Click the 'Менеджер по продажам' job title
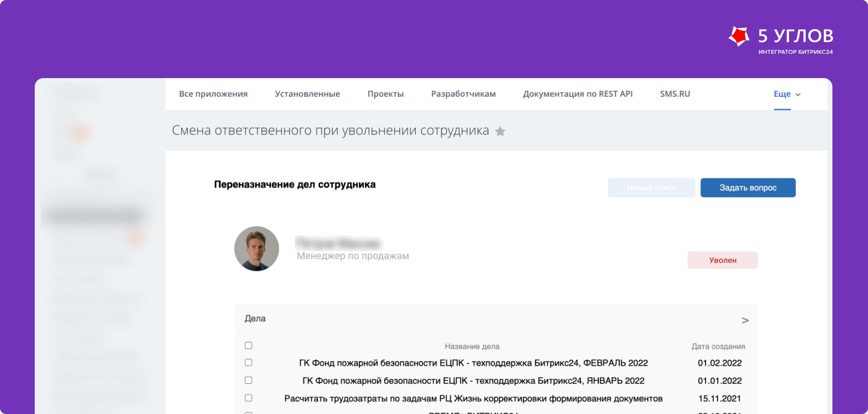The height and width of the screenshot is (414, 868). coord(353,256)
